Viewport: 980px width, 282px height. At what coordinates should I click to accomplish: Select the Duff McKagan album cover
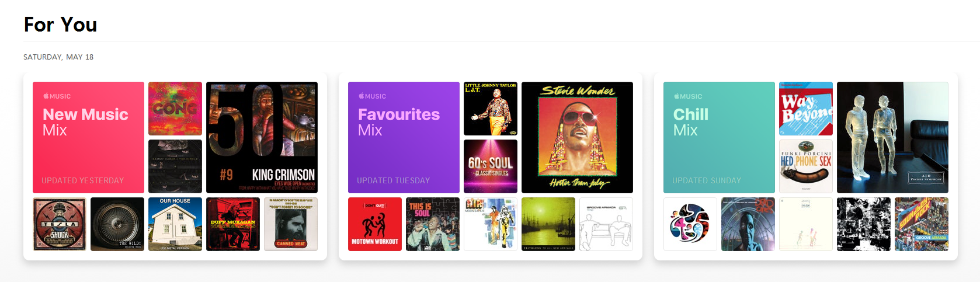click(x=233, y=224)
